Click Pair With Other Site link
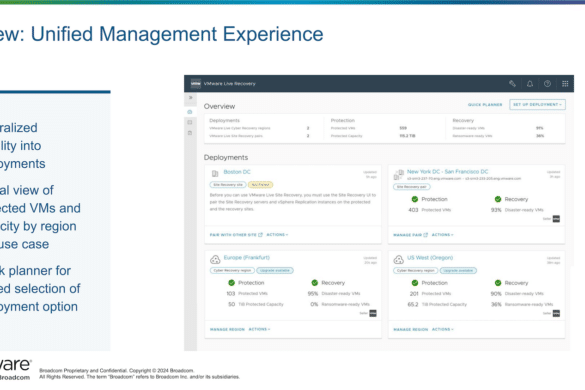This screenshot has height=390, width=585. [x=236, y=235]
